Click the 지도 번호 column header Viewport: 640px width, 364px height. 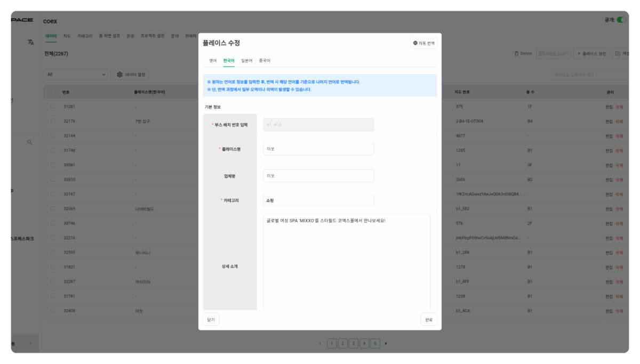[462, 92]
